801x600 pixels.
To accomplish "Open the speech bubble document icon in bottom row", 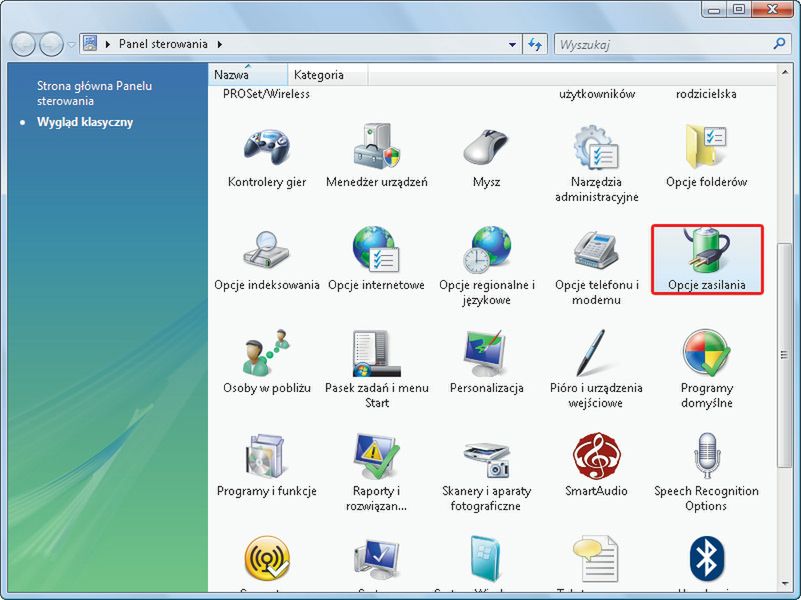I will click(595, 559).
